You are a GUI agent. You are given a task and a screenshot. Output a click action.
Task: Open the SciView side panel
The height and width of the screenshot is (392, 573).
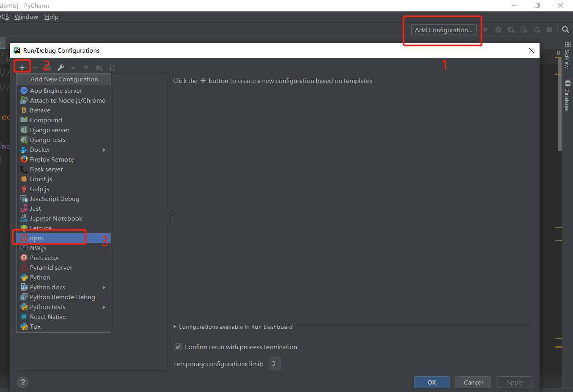(x=567, y=55)
